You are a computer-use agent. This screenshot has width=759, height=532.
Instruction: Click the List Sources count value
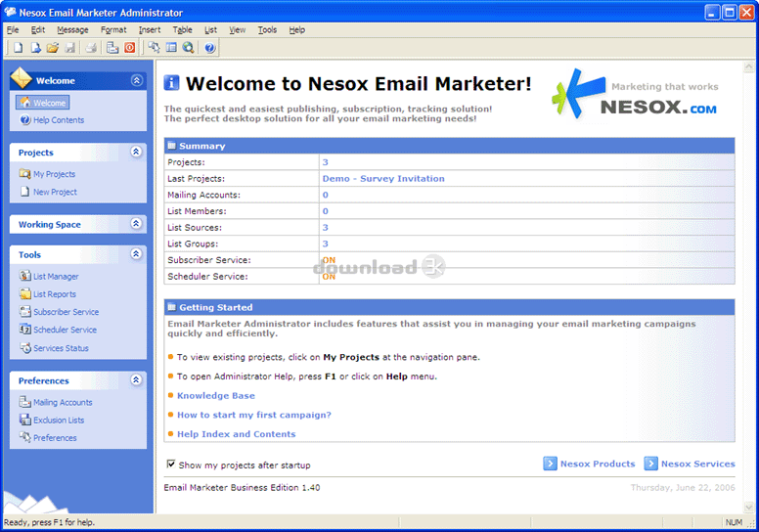pos(326,228)
